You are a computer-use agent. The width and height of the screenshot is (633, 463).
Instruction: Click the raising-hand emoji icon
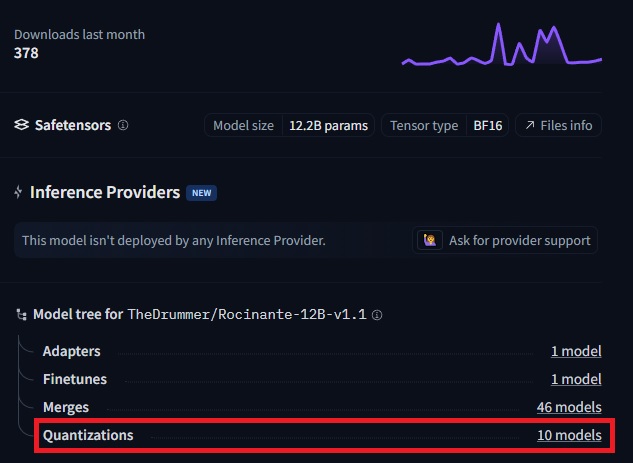[x=430, y=240]
